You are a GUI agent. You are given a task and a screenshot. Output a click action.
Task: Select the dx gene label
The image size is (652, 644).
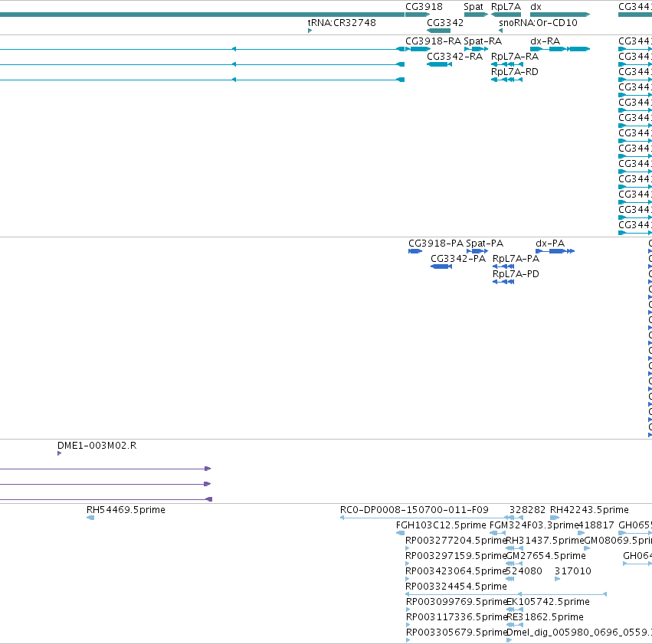click(536, 7)
